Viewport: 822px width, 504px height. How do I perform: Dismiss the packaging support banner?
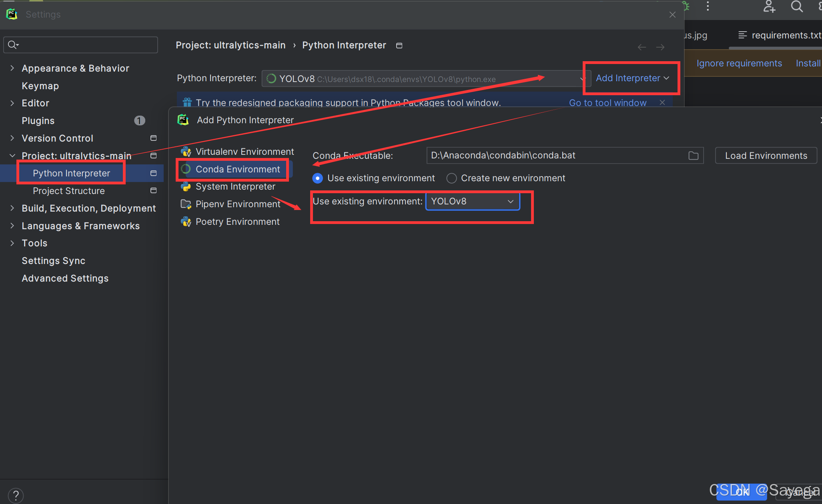point(662,102)
